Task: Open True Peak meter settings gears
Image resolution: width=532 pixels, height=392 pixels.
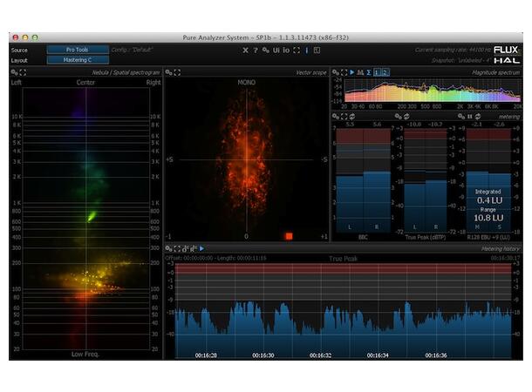Action: click(x=398, y=117)
